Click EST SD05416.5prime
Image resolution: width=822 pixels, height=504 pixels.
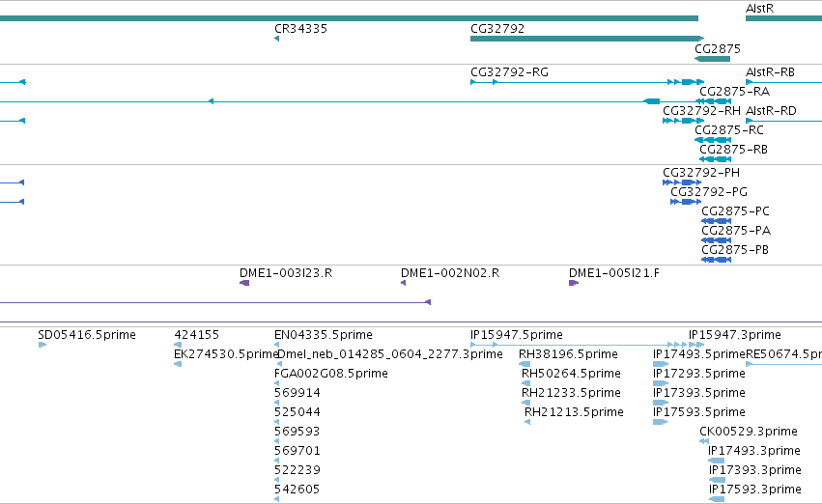pos(87,335)
